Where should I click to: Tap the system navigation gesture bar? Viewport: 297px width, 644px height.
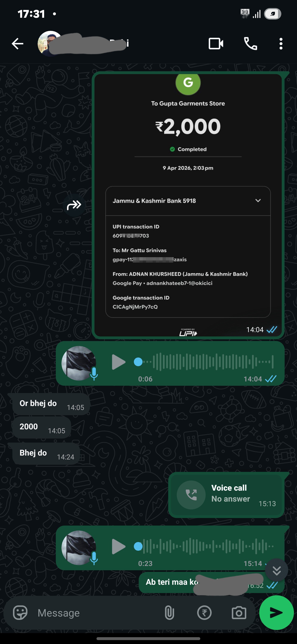(x=148, y=639)
